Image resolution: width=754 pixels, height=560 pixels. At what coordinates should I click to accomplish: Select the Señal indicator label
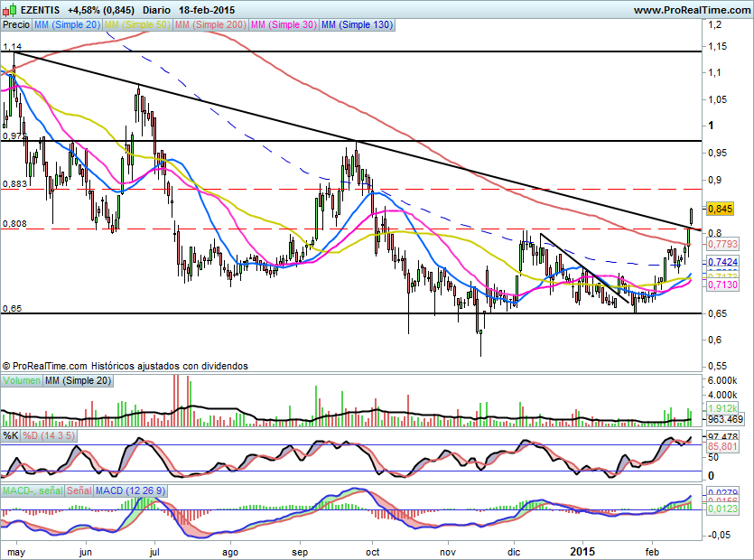[79, 490]
